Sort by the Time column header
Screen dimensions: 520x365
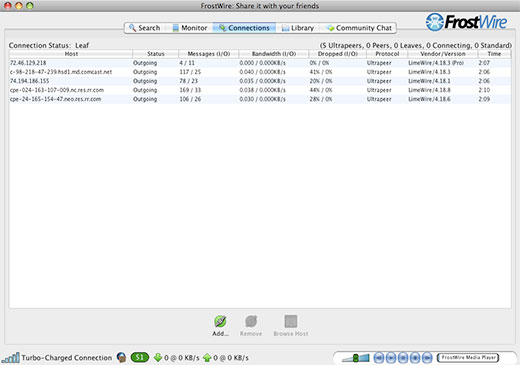tap(494, 54)
